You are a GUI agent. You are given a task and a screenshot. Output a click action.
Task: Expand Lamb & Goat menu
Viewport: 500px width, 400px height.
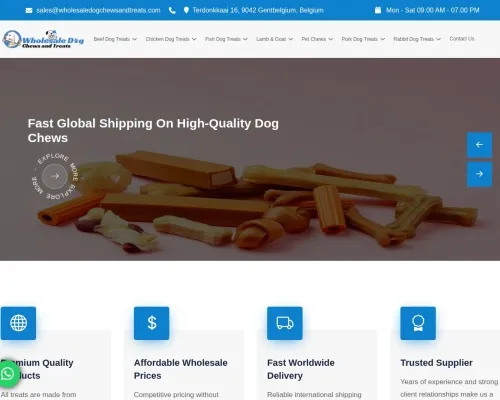[275, 39]
